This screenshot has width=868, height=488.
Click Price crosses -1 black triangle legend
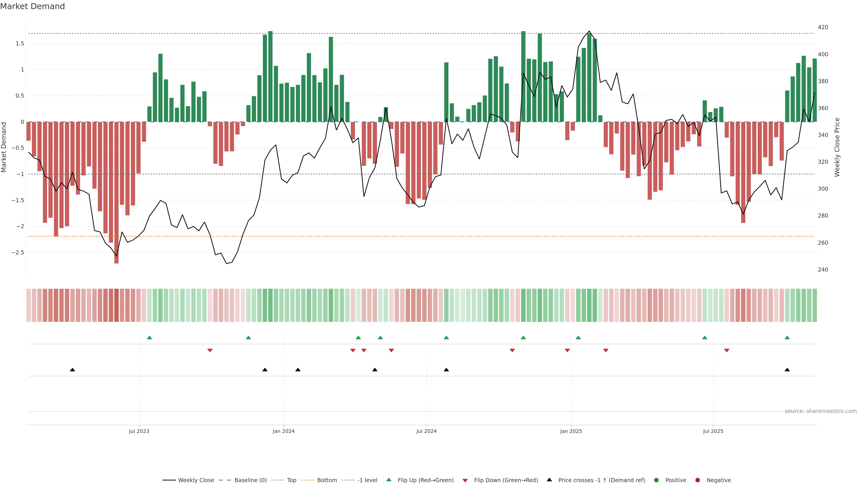coord(549,480)
